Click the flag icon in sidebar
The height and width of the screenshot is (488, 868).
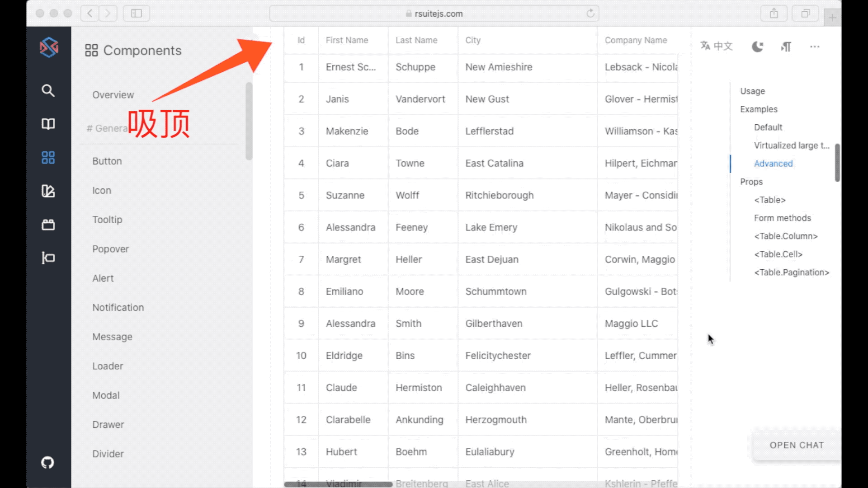pyautogui.click(x=47, y=258)
